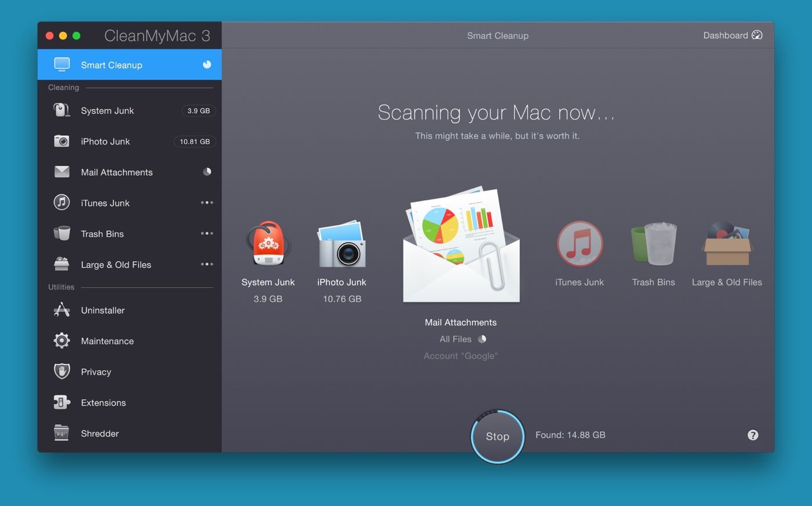Viewport: 812px width, 506px height.
Task: Open the Extensions manager
Action: tap(103, 403)
